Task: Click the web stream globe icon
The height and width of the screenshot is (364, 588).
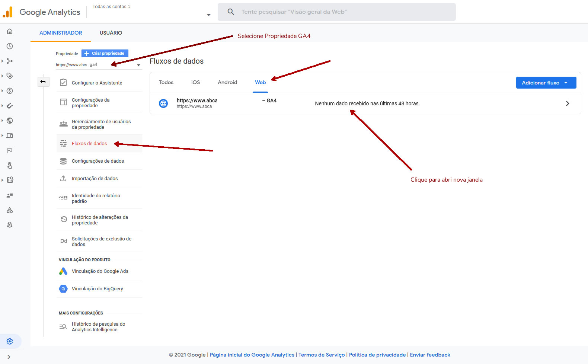Action: (163, 103)
